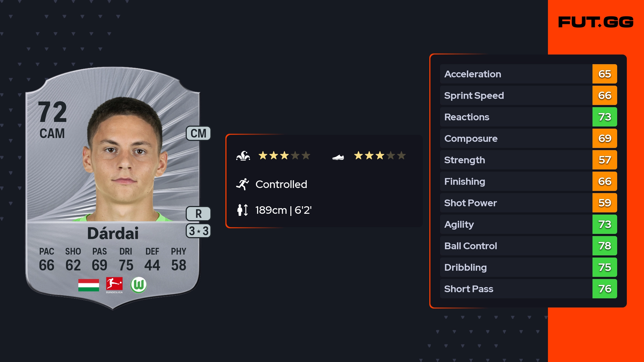The height and width of the screenshot is (362, 644).
Task: Select the CM alternate position badge
Action: pos(198,133)
